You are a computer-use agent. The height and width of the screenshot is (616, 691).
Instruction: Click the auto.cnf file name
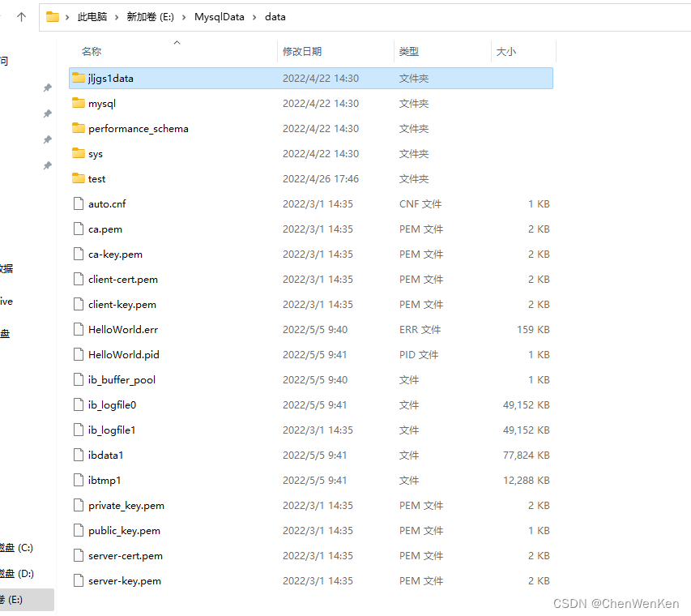click(107, 203)
